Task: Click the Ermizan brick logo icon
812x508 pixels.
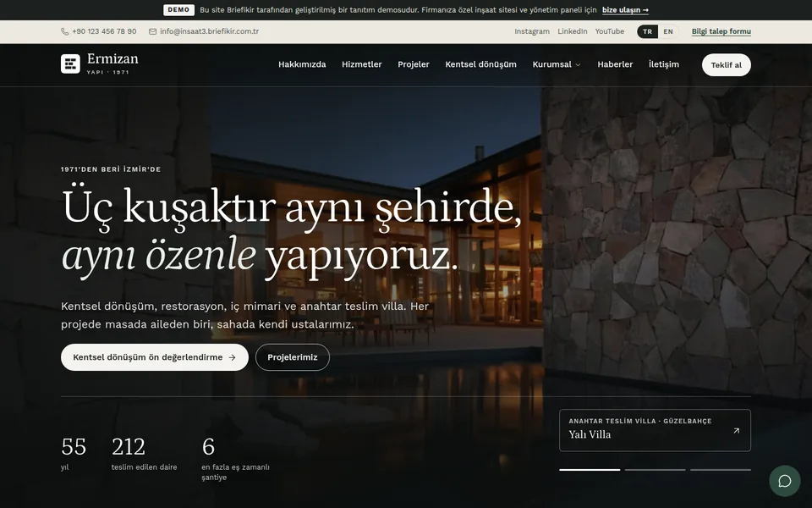Action: coord(70,63)
